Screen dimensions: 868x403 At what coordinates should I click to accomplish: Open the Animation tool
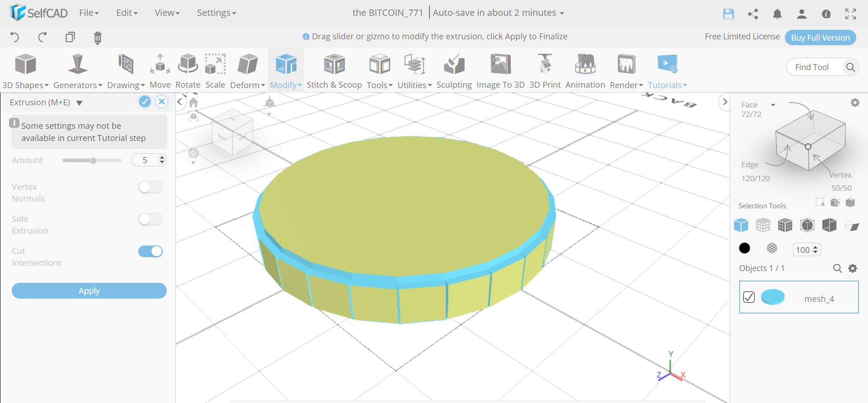coord(585,71)
